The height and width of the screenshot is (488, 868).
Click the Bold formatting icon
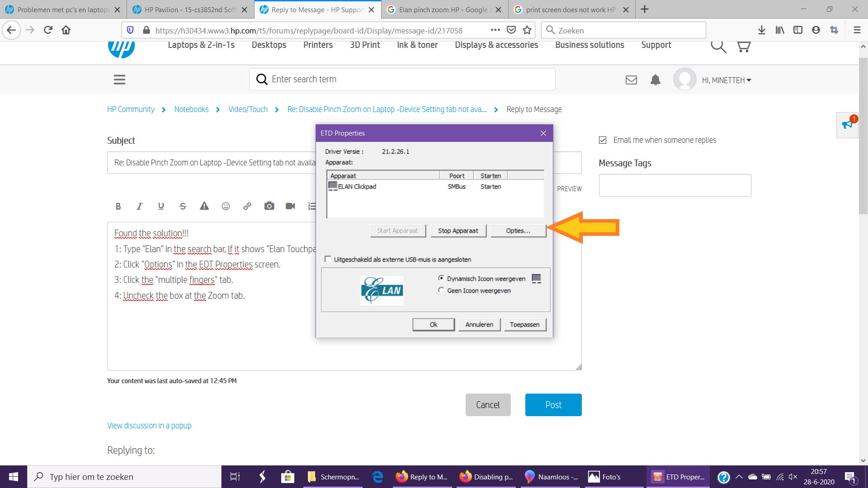click(118, 206)
